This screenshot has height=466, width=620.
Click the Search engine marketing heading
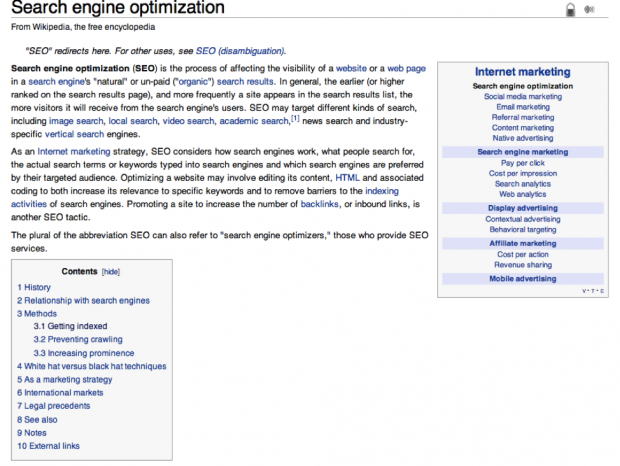[x=522, y=151]
